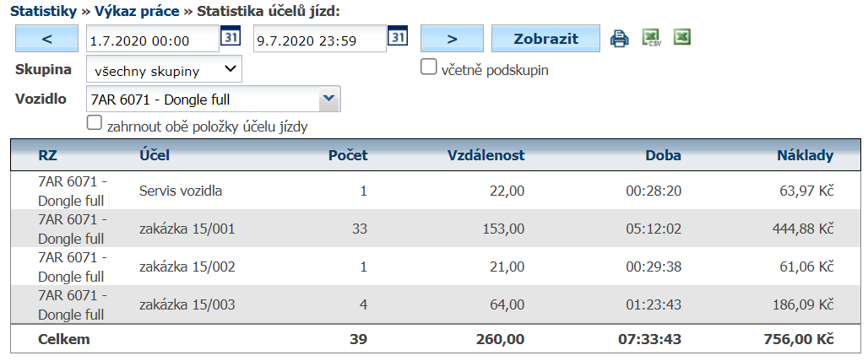Enable the 'včetně podskupin' checkbox
This screenshot has height=361, width=868.
[x=428, y=67]
